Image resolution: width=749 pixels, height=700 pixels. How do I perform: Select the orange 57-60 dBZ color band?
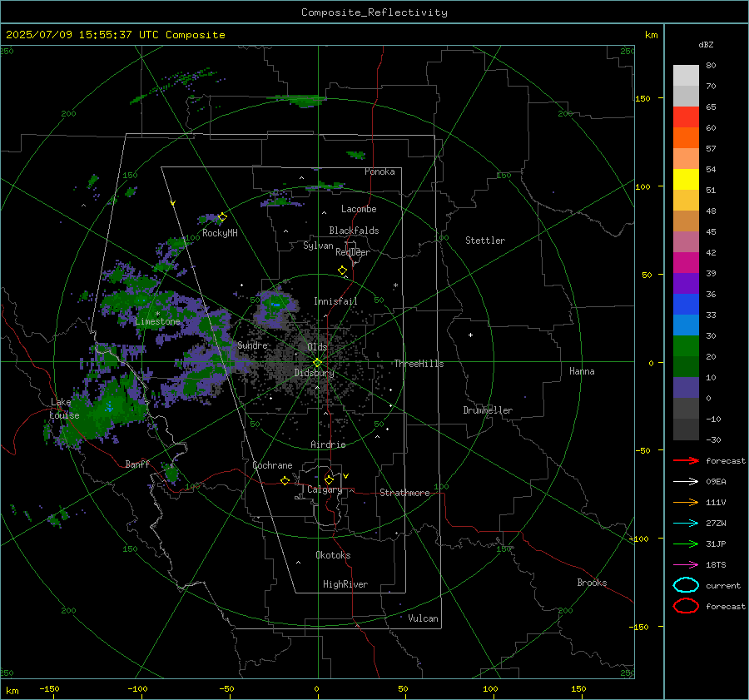point(686,138)
